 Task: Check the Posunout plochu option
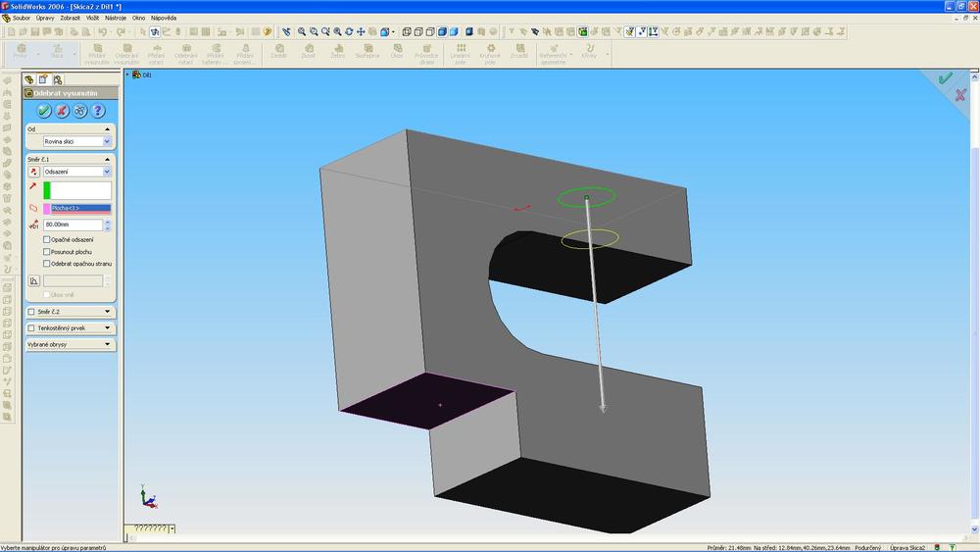tap(47, 252)
